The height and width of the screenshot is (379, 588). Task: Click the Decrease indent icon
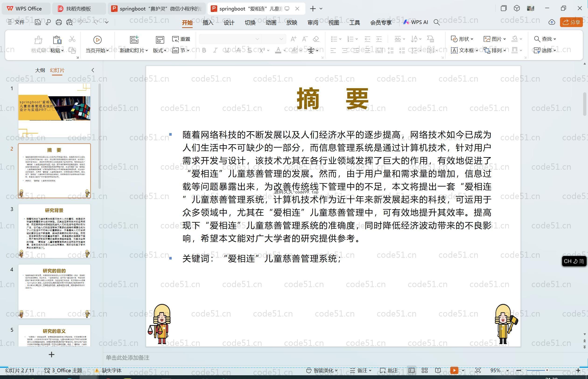click(x=367, y=39)
